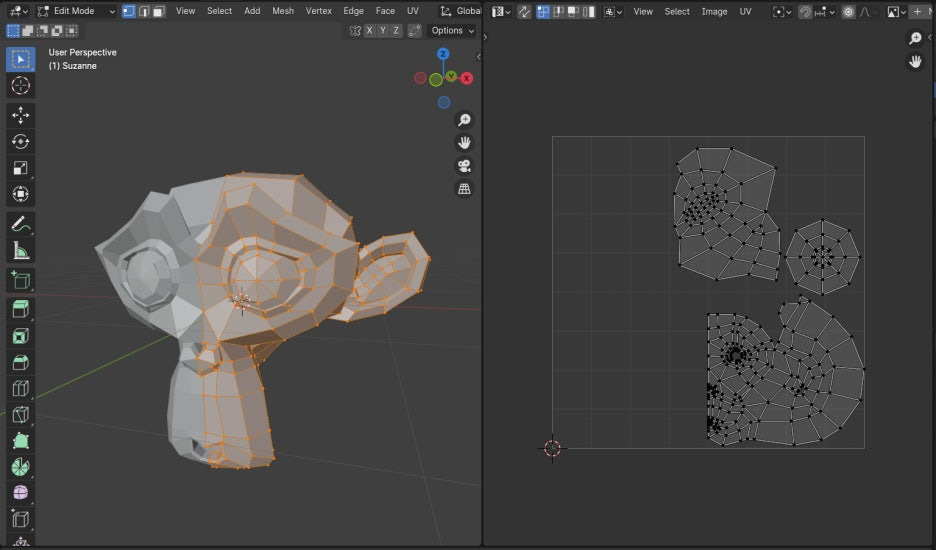Choose the Poly Build tool
936x550 pixels.
[20, 441]
